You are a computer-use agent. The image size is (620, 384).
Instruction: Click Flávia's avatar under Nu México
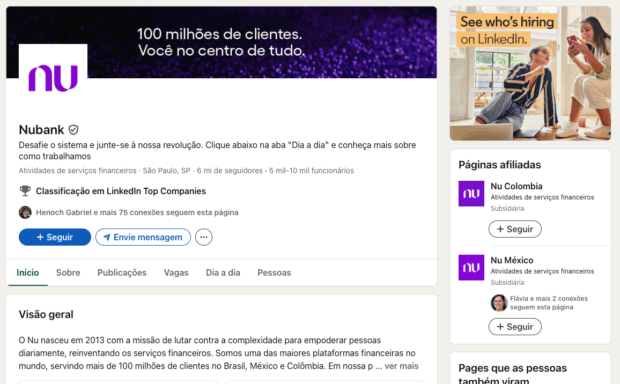(499, 303)
